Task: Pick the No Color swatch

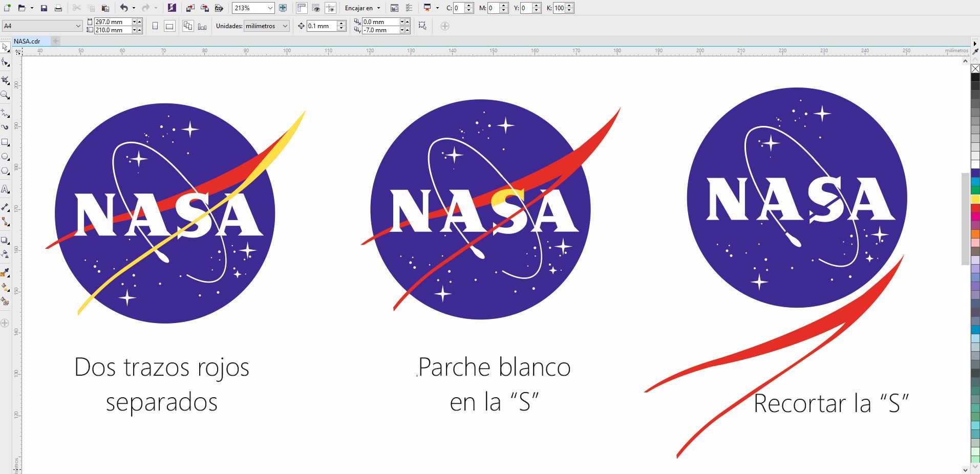Action: (x=975, y=69)
